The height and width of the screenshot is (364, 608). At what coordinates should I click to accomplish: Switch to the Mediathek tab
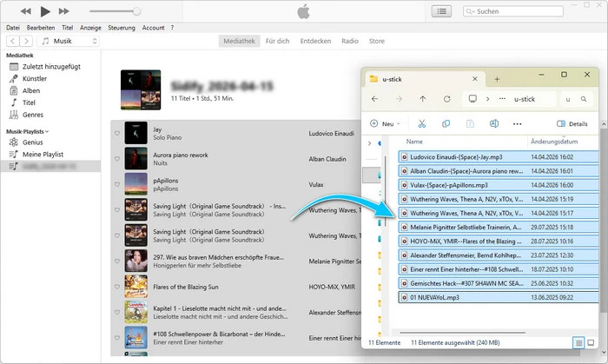(x=239, y=41)
